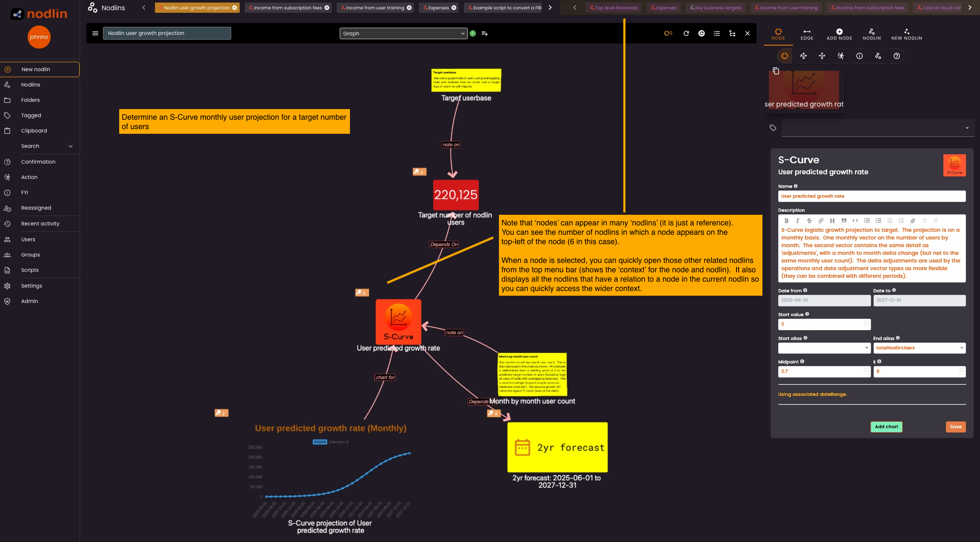Screen dimensions: 980x542
Task: Toggle bold formatting in description editor
Action: point(786,221)
